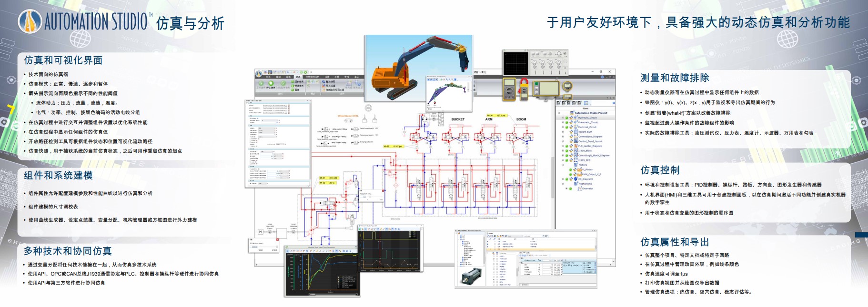
Task: Click the MI-31 31.3 cSt measurement label
Action: [329, 178]
